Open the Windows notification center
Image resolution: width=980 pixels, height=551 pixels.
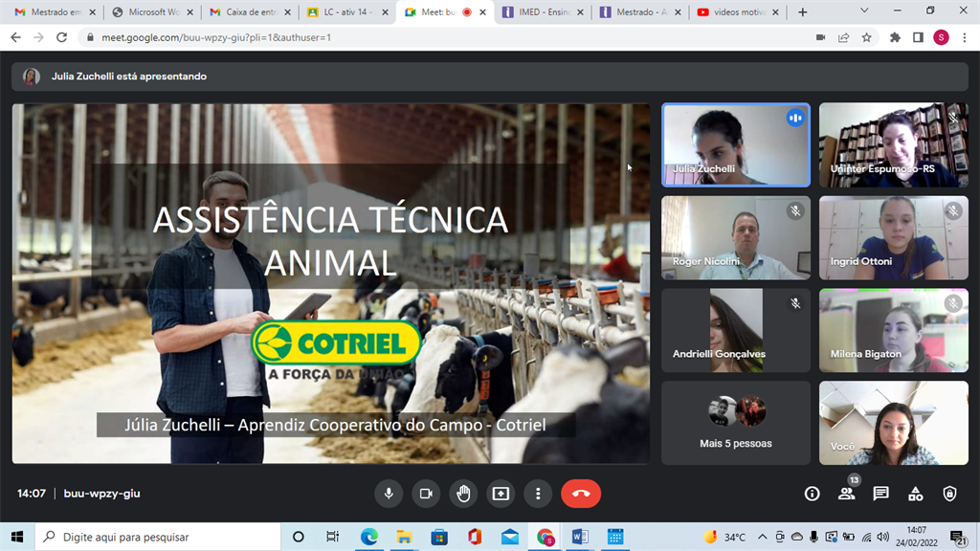click(x=958, y=537)
